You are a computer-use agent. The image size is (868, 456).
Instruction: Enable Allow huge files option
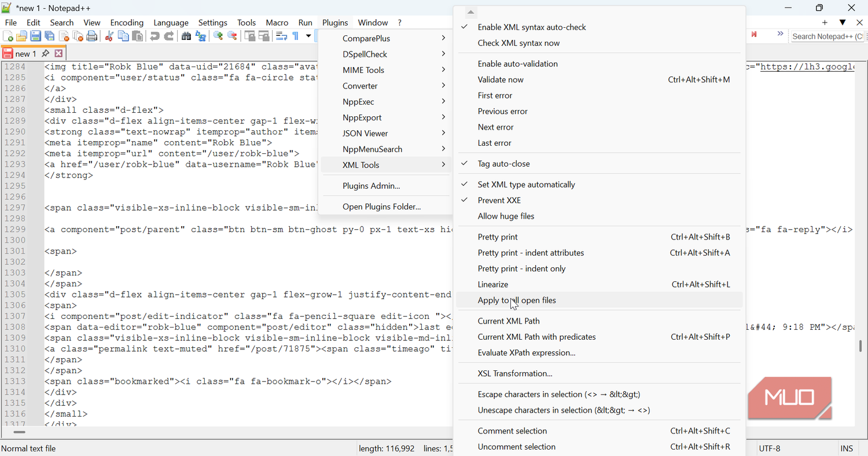tap(599, 216)
